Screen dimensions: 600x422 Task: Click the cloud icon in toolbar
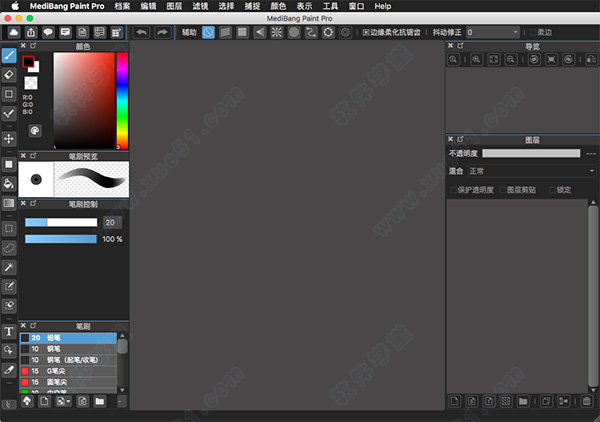(x=14, y=33)
